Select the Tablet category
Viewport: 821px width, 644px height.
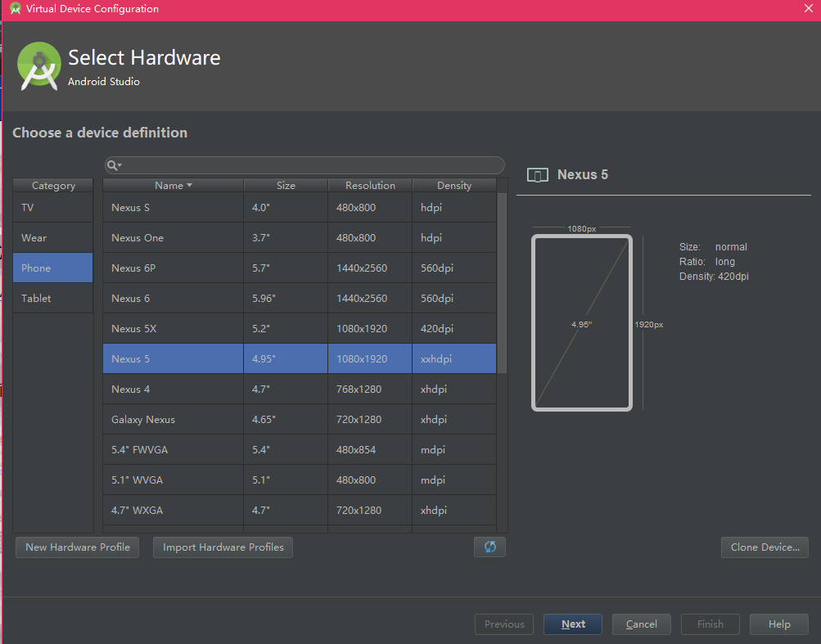pyautogui.click(x=53, y=299)
